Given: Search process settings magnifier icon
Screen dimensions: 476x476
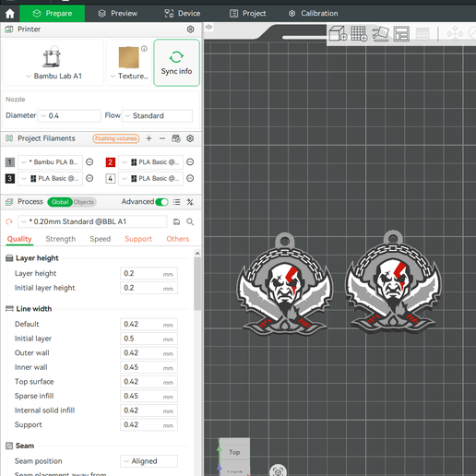Looking at the screenshot, I should [x=190, y=221].
